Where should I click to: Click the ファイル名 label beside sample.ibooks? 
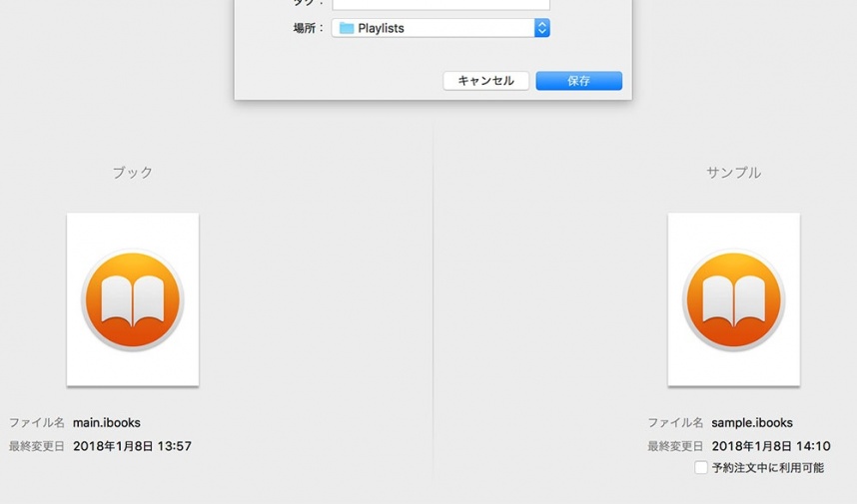[675, 423]
